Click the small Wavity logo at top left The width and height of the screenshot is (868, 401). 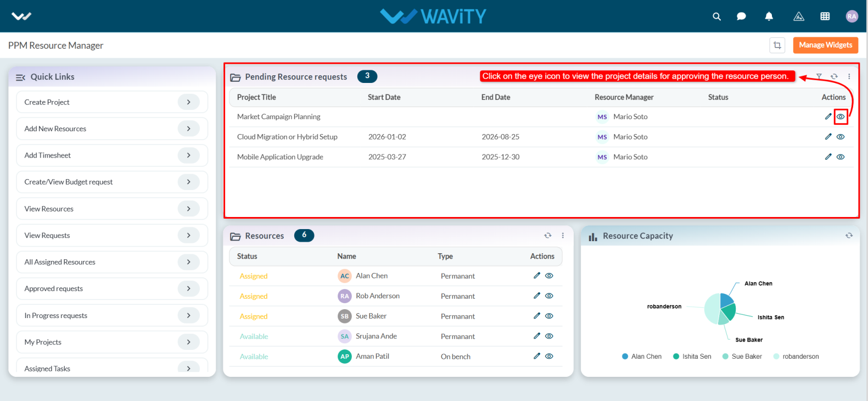[21, 16]
